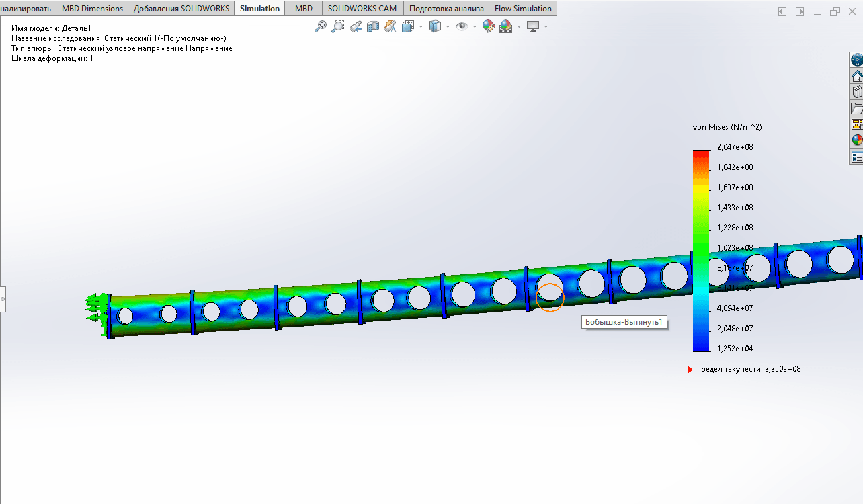Open the Appearances color ball pane
The image size is (863, 504).
click(857, 140)
